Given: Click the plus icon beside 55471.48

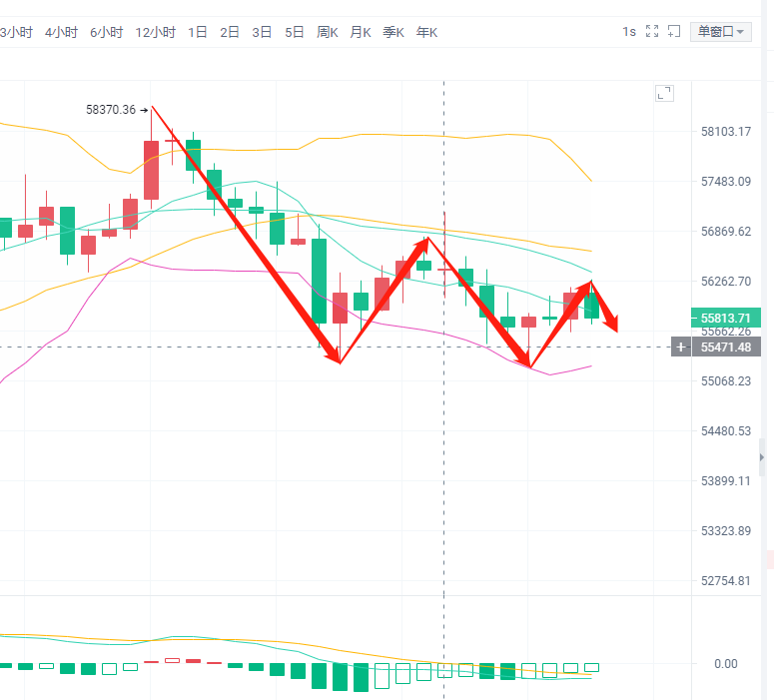Looking at the screenshot, I should [681, 347].
